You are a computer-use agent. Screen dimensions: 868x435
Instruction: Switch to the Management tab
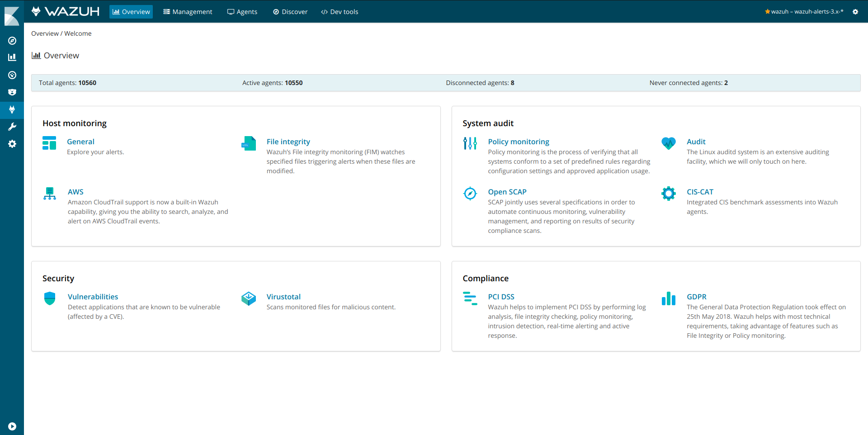point(188,12)
